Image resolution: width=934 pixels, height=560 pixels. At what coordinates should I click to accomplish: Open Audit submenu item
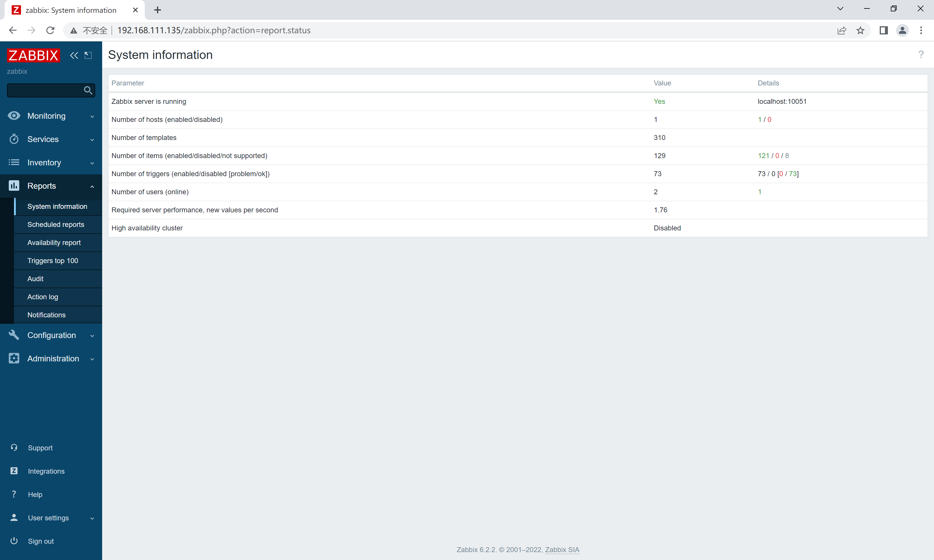coord(58,279)
